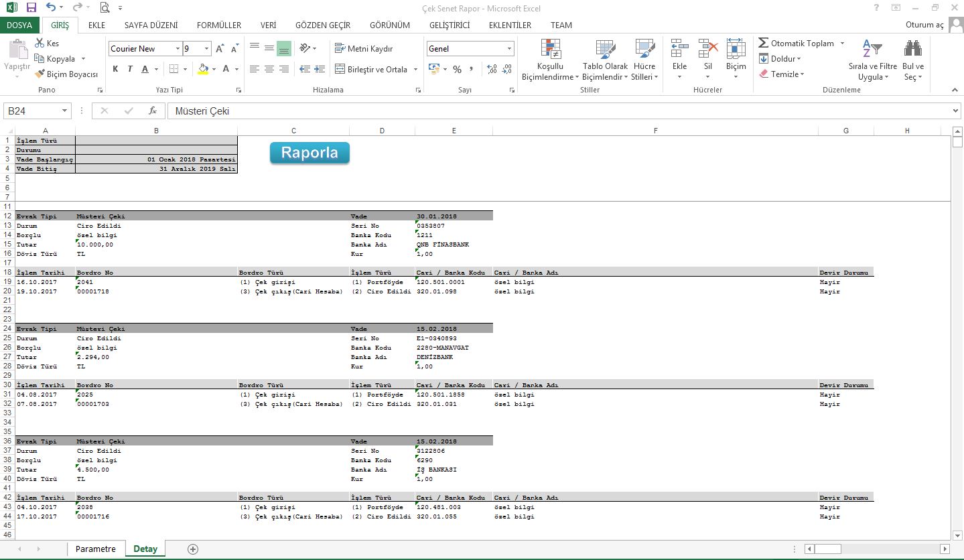Toggle Metni Kaydır wrap text
Image resolution: width=964 pixels, height=560 pixels.
(364, 49)
